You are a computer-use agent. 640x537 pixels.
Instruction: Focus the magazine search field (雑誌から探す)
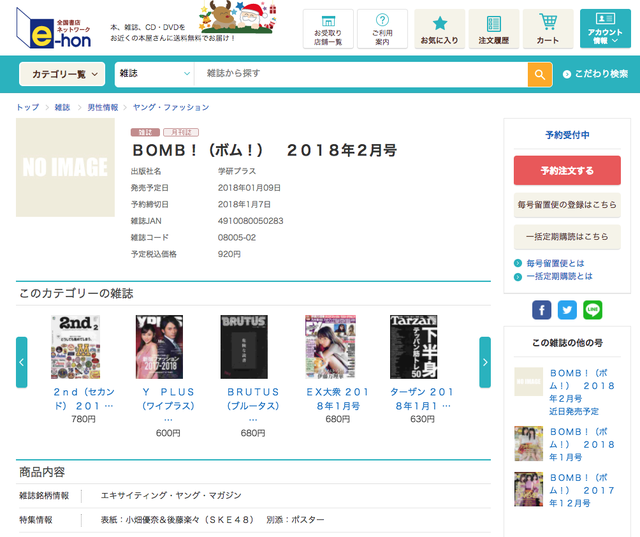pos(361,74)
